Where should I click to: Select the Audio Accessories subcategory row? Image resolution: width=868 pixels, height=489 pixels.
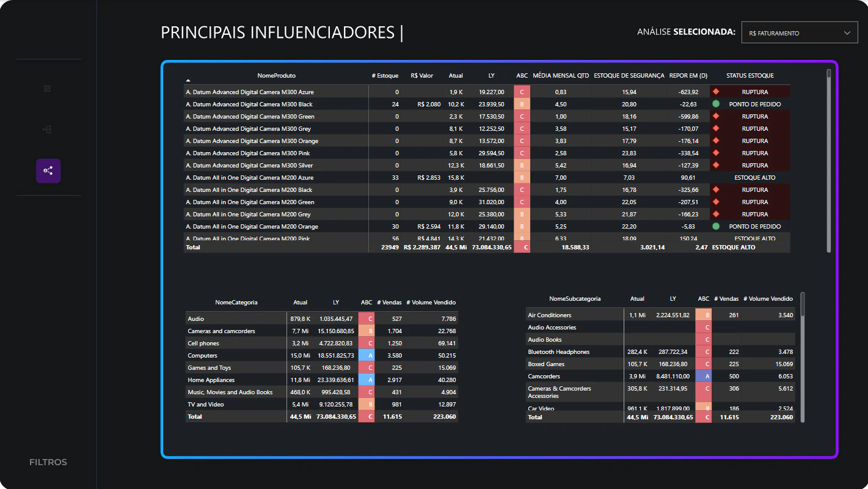click(660, 327)
